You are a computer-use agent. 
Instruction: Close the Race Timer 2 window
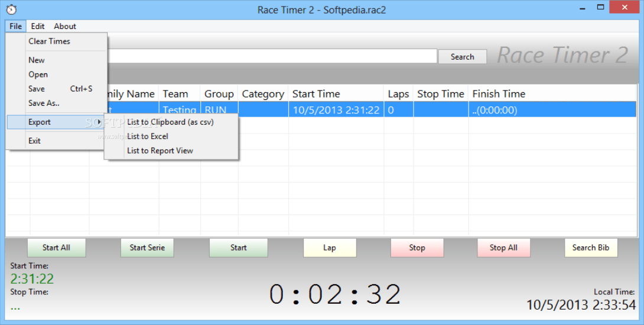[625, 8]
